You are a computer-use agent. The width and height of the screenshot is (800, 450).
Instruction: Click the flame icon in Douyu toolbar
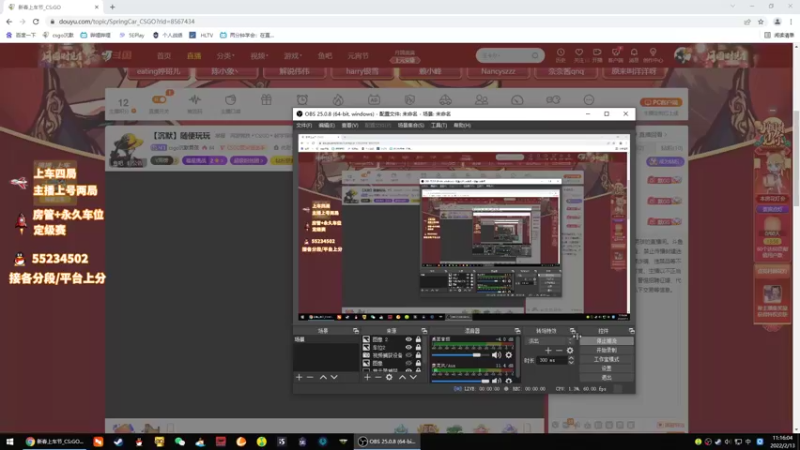coord(338,100)
